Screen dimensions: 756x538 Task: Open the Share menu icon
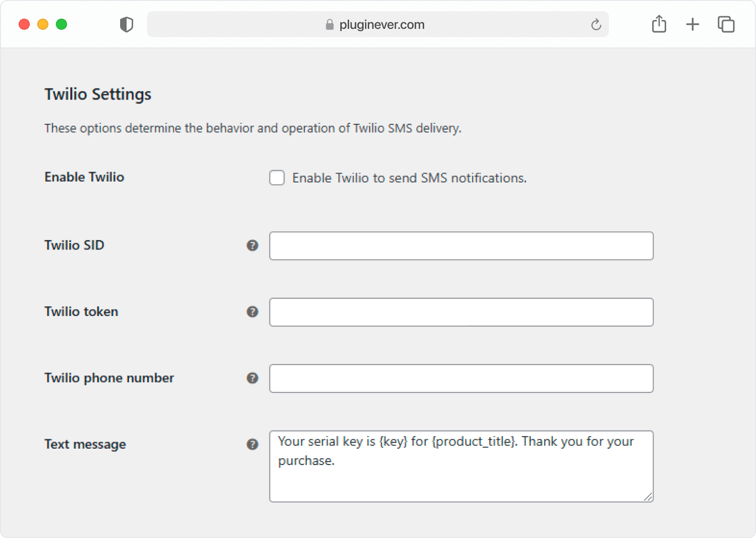click(659, 24)
